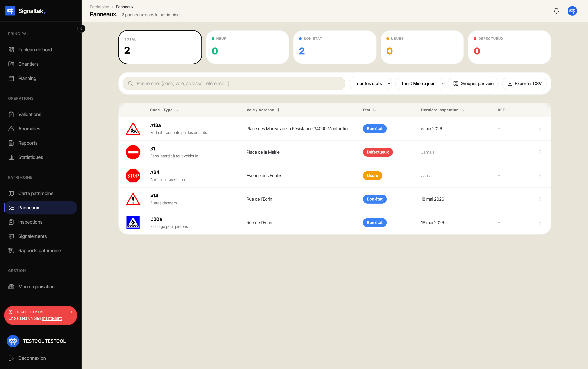Sort by Code · Type column
The width and height of the screenshot is (588, 369).
164,110
